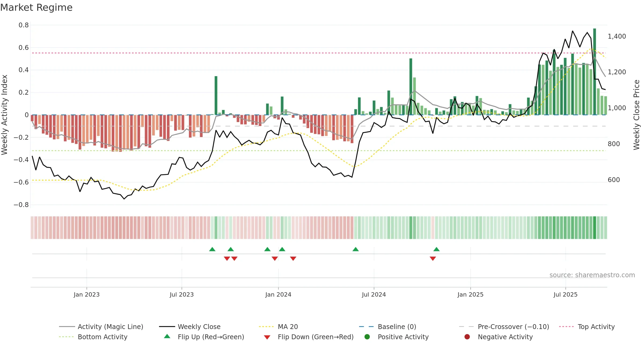Click the 1,400 price axis tick
Image resolution: width=644 pixels, height=362 pixels.
(617, 36)
